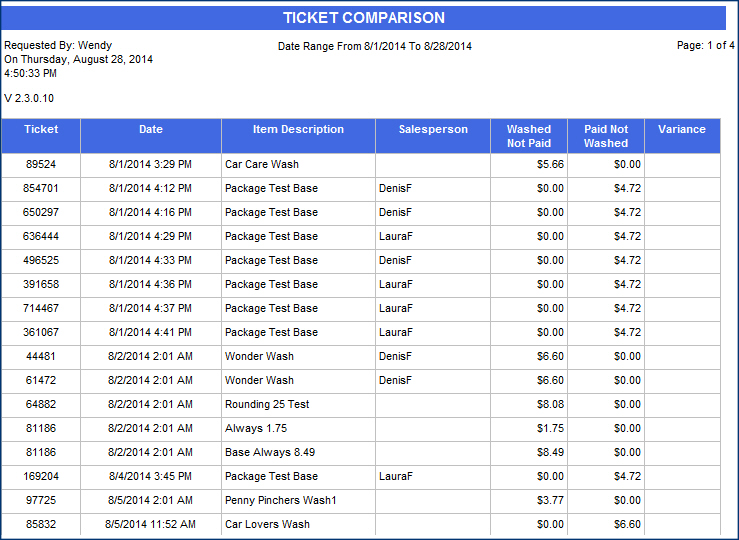Click the Salesperson column header
The width and height of the screenshot is (739, 540).
tap(432, 130)
